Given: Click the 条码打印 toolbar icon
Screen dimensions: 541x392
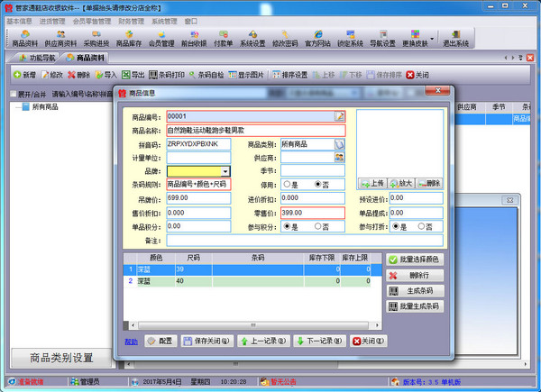Looking at the screenshot, I should 167,75.
